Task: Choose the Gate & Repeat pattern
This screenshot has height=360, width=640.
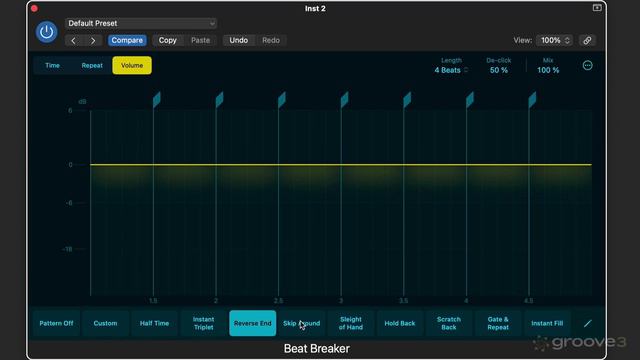Action: 498,323
